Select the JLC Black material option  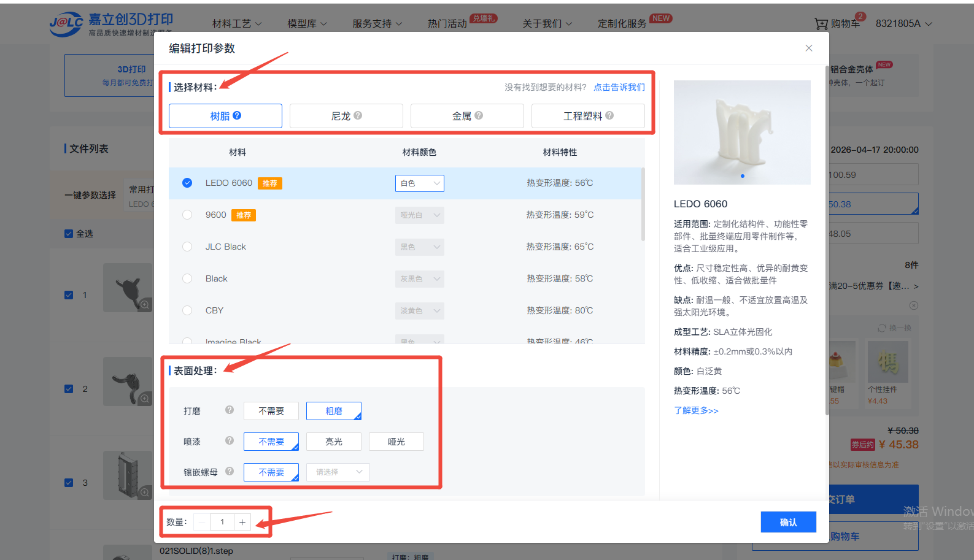(x=187, y=247)
